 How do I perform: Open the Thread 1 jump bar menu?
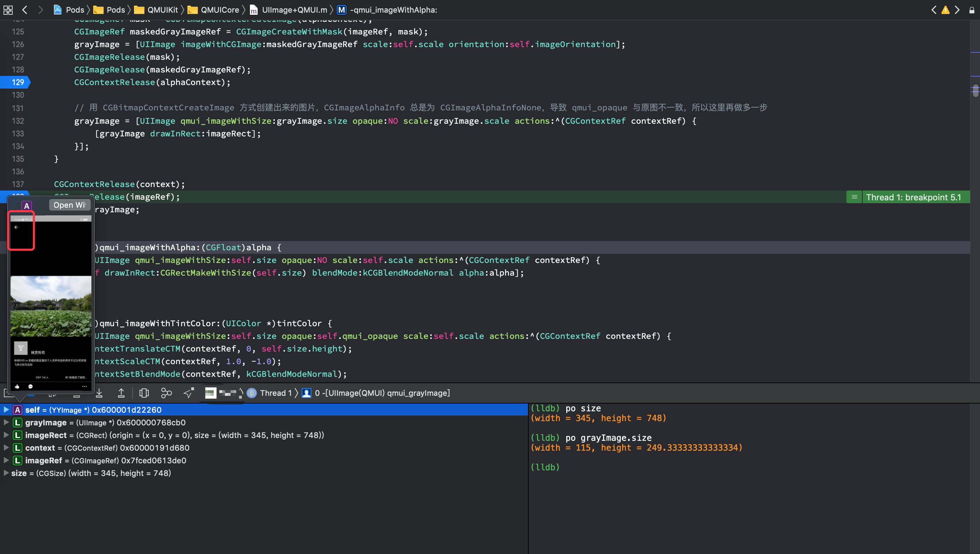[276, 393]
